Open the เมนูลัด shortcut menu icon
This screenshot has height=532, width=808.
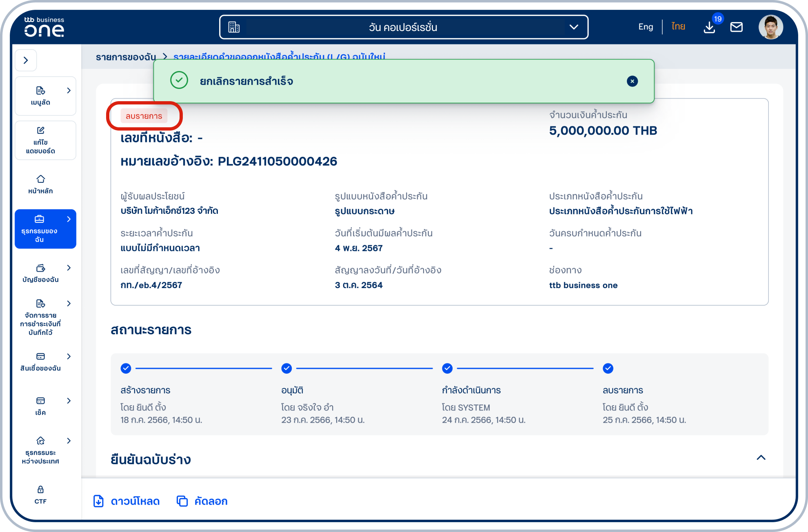(x=40, y=91)
